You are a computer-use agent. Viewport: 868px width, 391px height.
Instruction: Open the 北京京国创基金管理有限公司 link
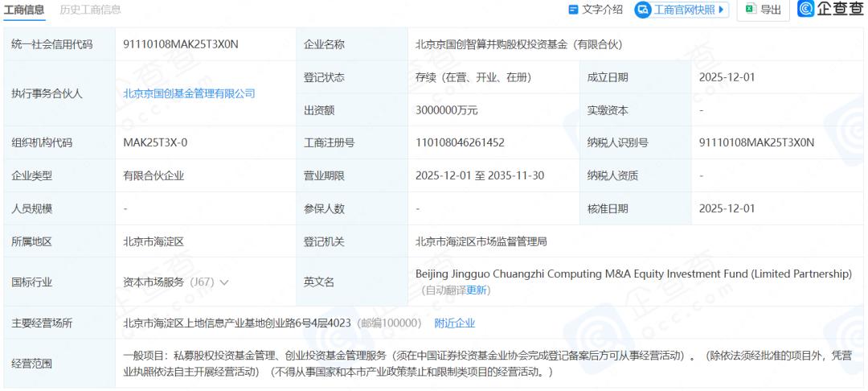tap(190, 93)
